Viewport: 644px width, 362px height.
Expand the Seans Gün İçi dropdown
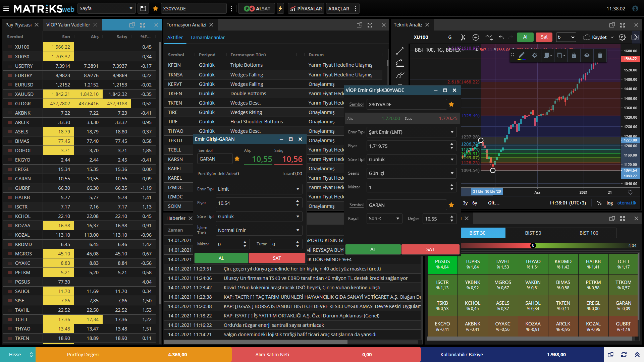tap(412, 173)
